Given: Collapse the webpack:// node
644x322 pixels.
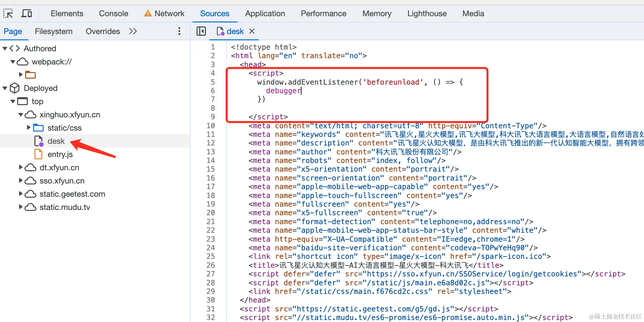Looking at the screenshot, I should click(x=13, y=62).
